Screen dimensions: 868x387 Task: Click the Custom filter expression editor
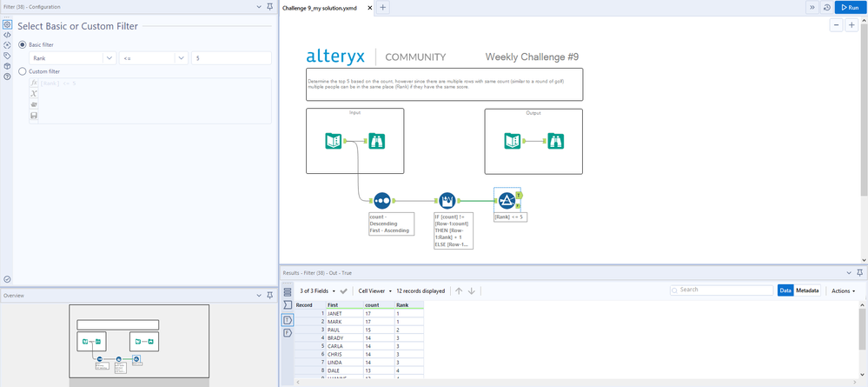click(156, 100)
